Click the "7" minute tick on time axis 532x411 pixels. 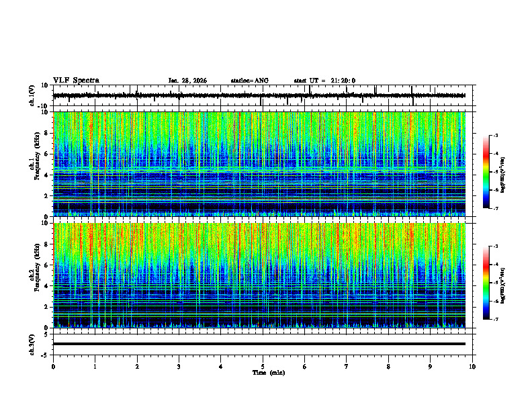point(347,367)
